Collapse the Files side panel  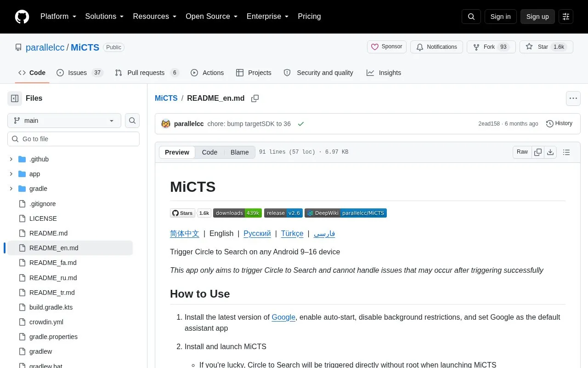15,98
